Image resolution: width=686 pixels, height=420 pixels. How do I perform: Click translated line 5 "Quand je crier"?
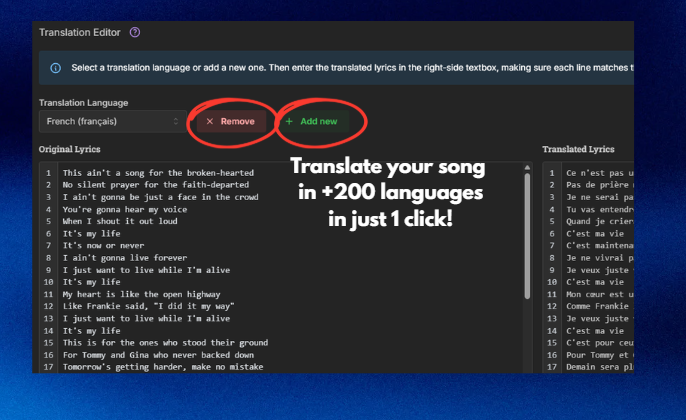coord(599,221)
